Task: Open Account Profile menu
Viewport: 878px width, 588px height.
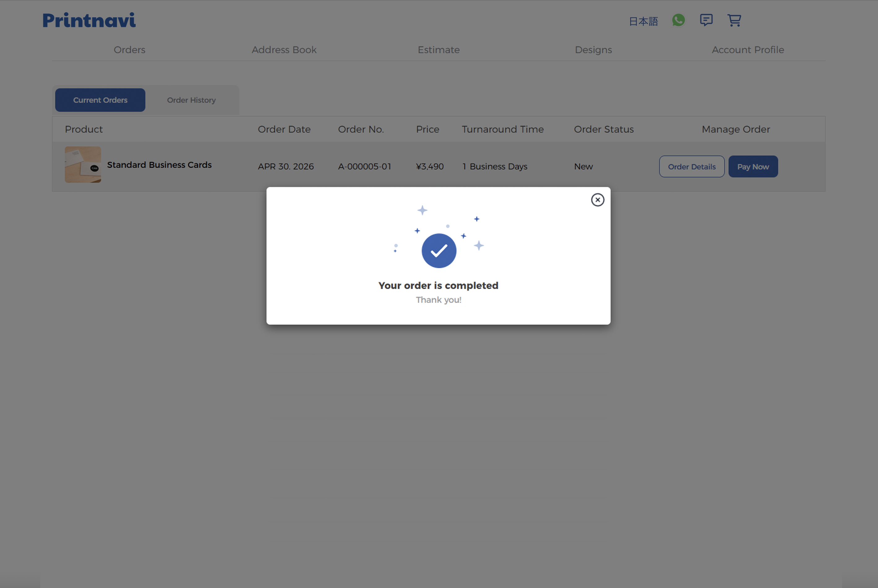Action: [748, 50]
